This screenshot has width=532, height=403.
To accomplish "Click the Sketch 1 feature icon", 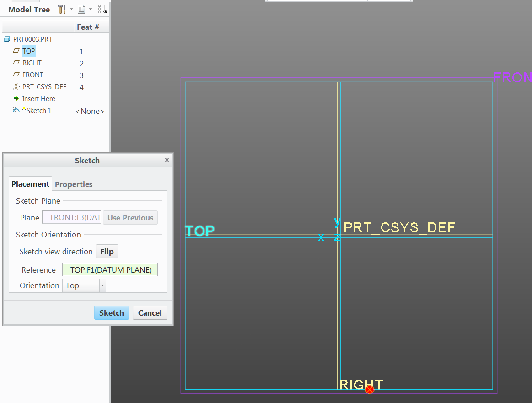I will click(16, 111).
